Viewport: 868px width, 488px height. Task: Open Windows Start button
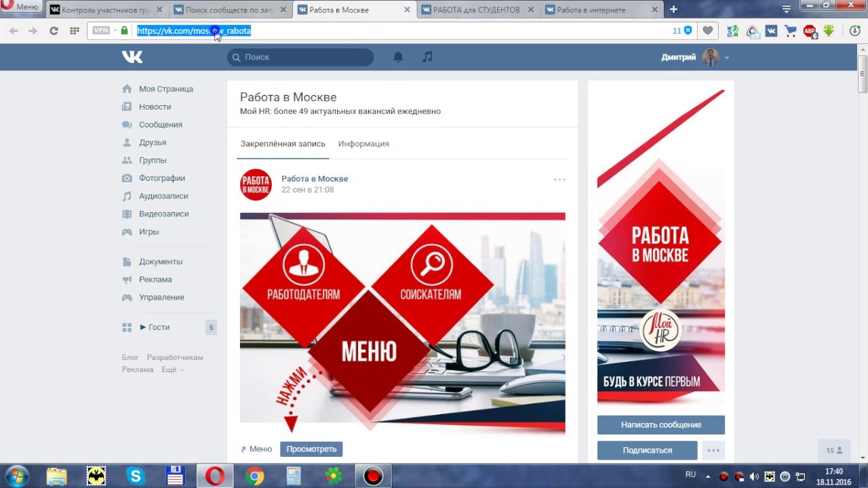point(16,476)
